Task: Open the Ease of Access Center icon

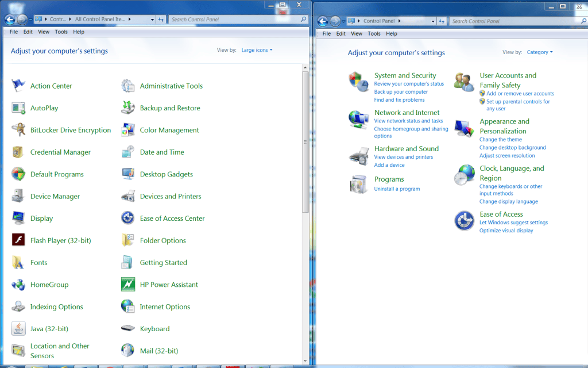Action: [x=128, y=218]
